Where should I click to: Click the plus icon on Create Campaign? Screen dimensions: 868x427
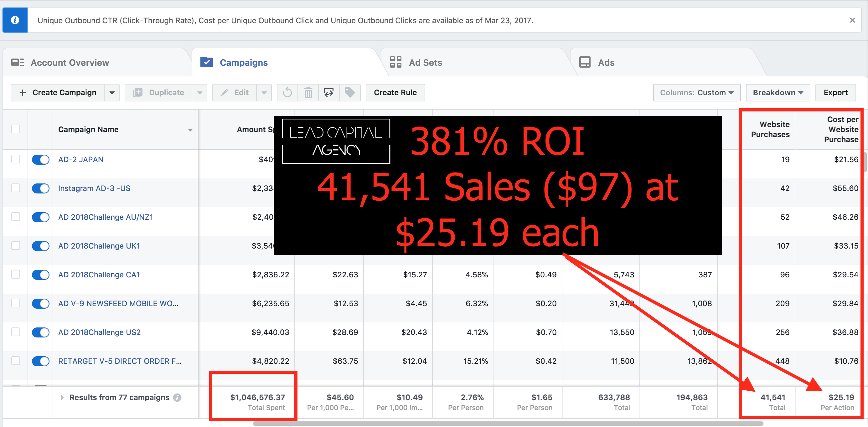pos(23,93)
